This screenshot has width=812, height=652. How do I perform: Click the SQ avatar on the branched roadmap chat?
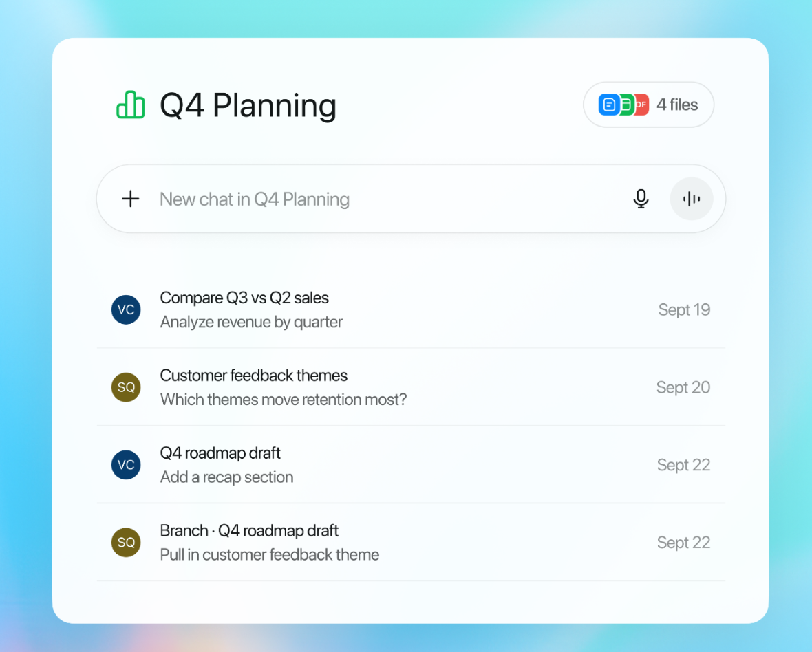pyautogui.click(x=126, y=543)
